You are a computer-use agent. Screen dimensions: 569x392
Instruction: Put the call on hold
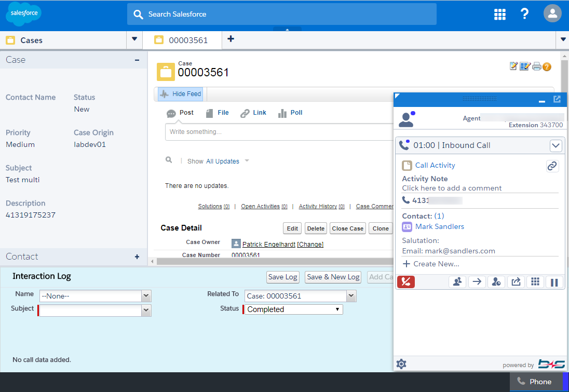[x=554, y=282]
